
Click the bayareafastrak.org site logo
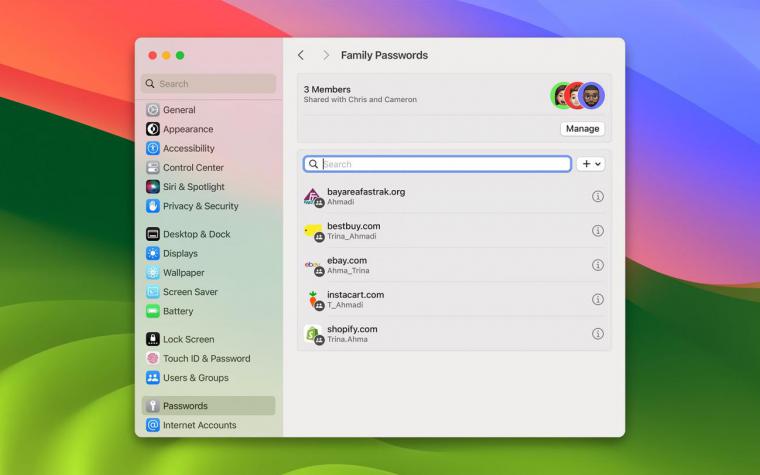313,196
